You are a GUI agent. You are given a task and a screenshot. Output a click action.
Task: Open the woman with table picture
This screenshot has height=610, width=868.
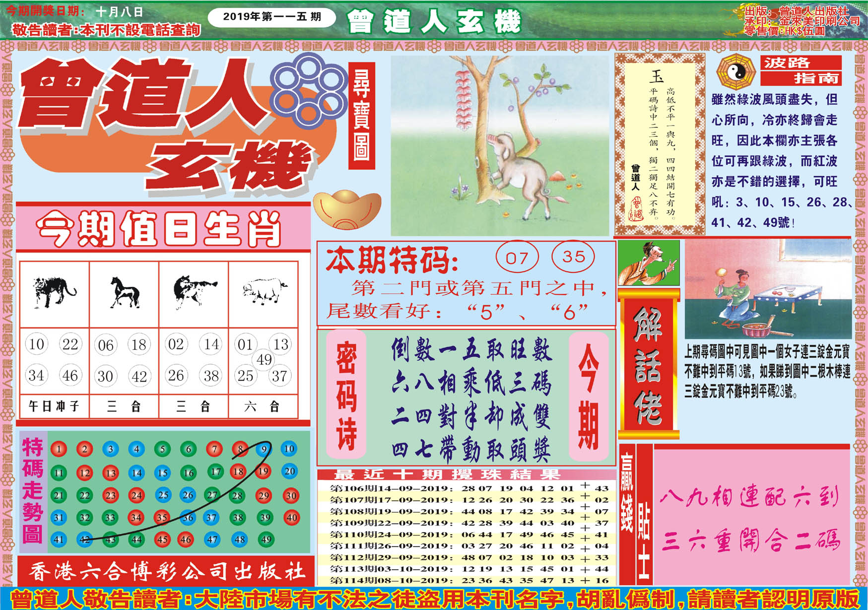point(767,289)
